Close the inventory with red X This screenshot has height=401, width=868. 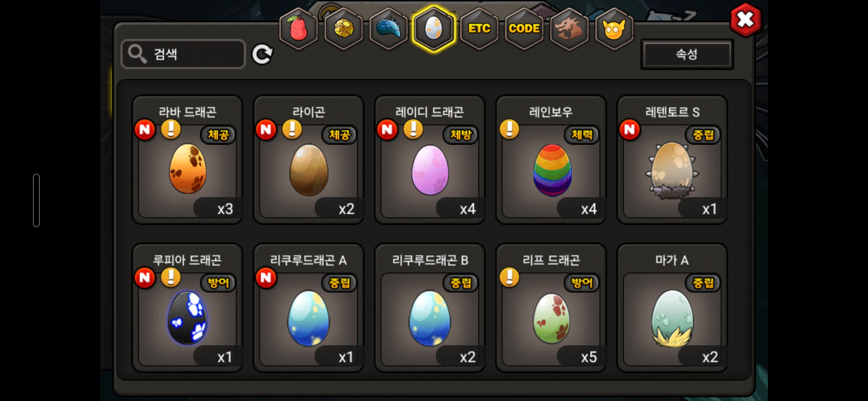point(745,20)
